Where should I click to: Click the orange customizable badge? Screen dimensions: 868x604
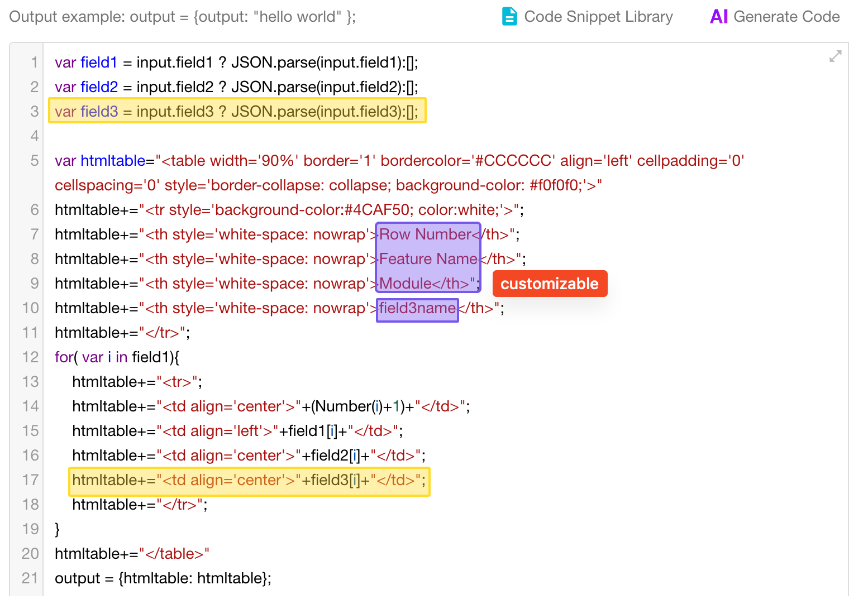point(550,284)
